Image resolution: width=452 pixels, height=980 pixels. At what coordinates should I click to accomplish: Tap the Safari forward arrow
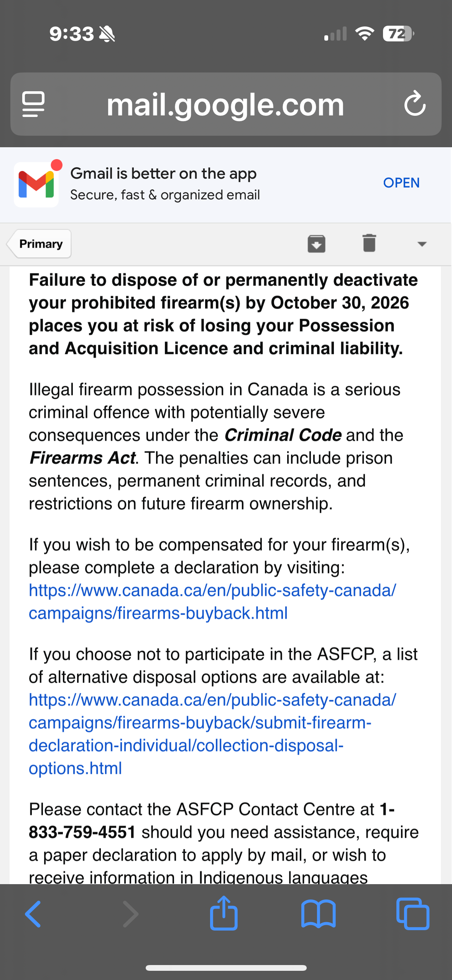(x=130, y=914)
